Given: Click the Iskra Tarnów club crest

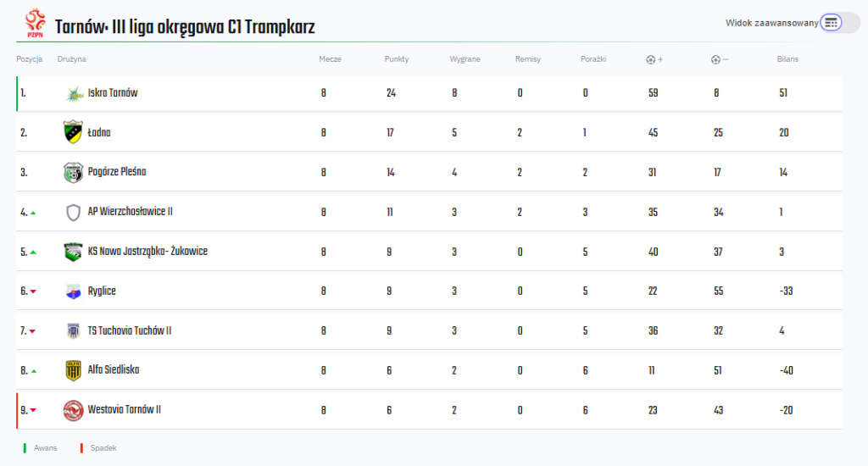Looking at the screenshot, I should 73,93.
